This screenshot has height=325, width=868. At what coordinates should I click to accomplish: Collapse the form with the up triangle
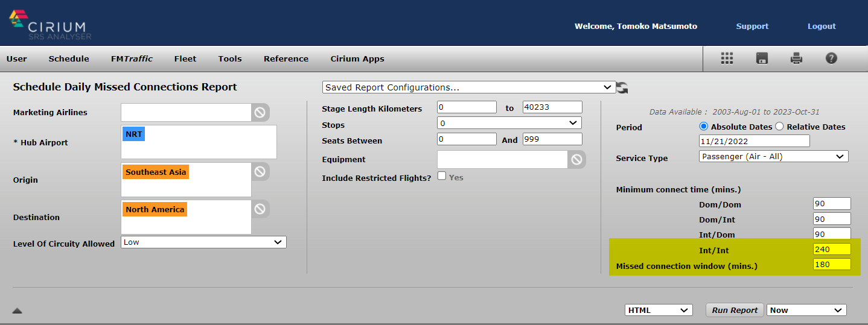(17, 311)
